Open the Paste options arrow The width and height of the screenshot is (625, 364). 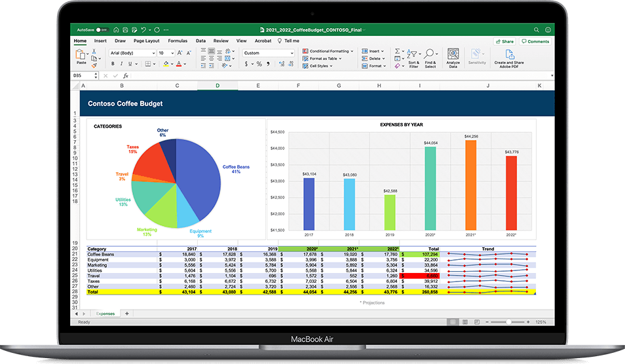pos(88,53)
